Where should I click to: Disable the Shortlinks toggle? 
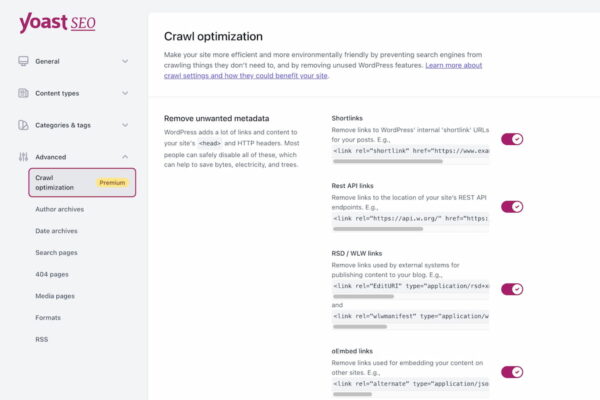coord(512,139)
